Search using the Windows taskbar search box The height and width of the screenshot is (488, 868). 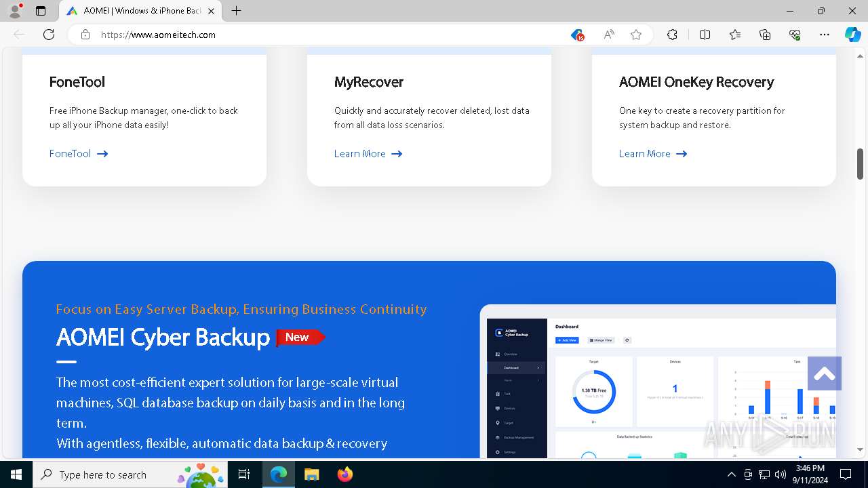tap(130, 474)
